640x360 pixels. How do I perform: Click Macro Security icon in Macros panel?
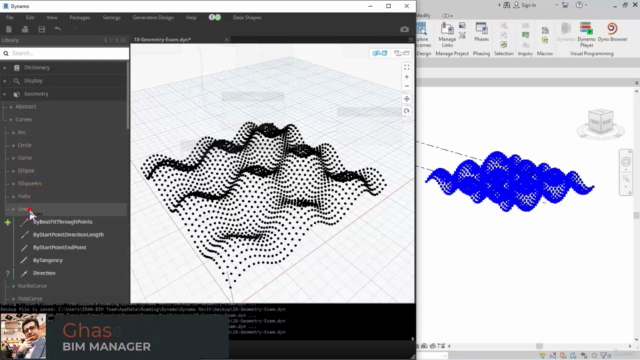coord(545,40)
